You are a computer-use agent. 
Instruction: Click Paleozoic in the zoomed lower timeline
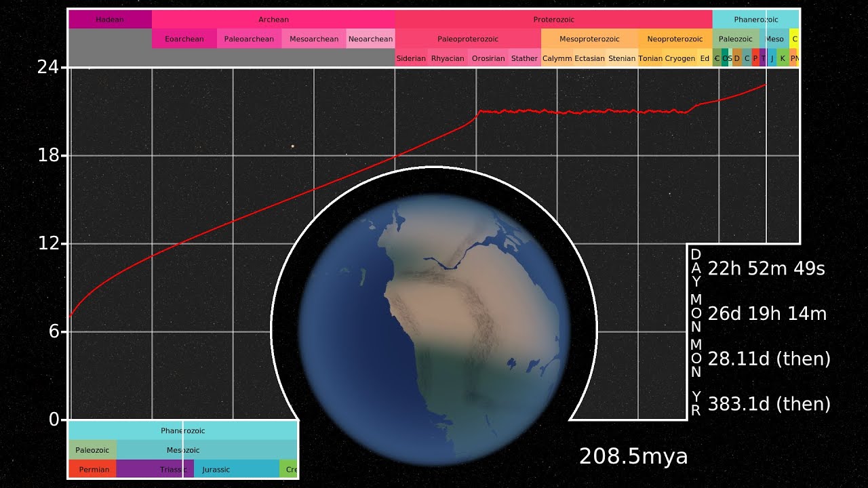(93, 449)
